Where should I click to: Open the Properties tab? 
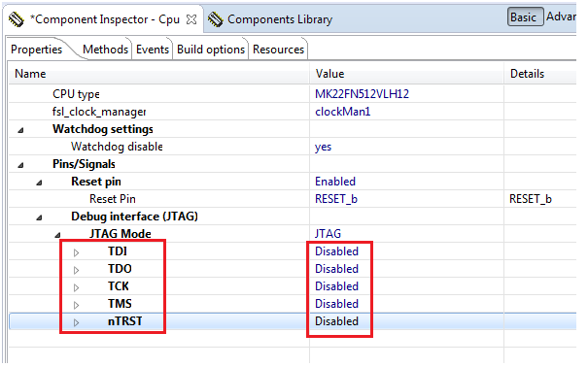pos(36,50)
